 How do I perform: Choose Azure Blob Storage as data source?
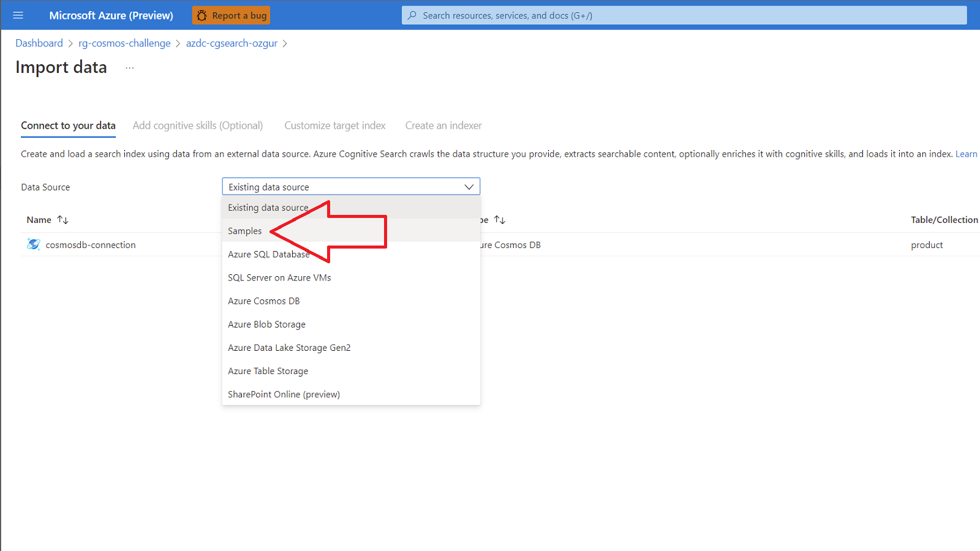click(x=266, y=324)
